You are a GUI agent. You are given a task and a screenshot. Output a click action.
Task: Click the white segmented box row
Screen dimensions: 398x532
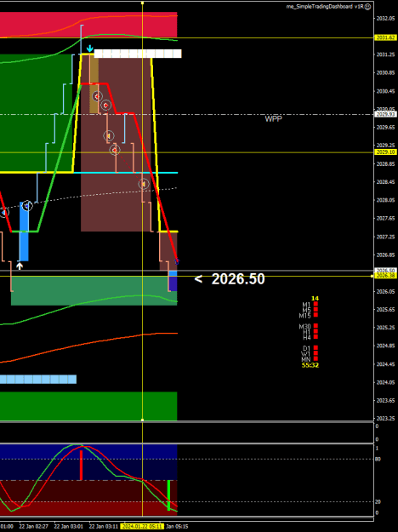point(138,54)
